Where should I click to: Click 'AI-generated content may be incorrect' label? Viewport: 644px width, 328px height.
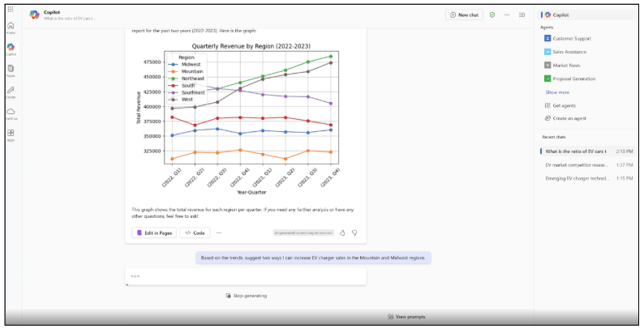[x=303, y=233]
